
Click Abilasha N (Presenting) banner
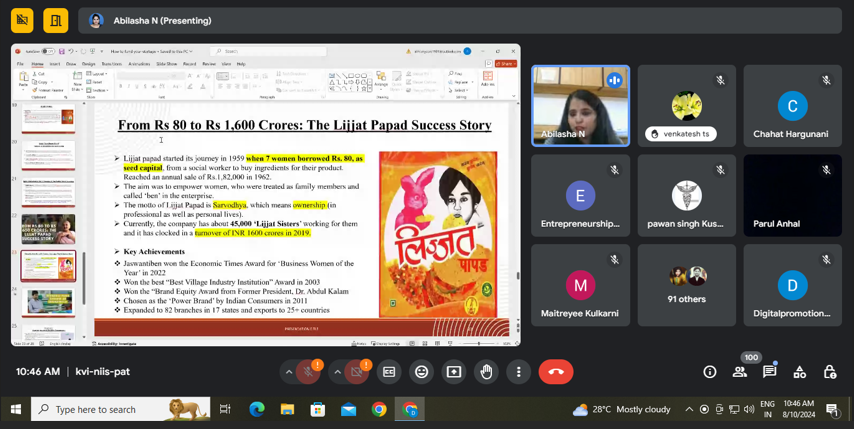[460, 21]
